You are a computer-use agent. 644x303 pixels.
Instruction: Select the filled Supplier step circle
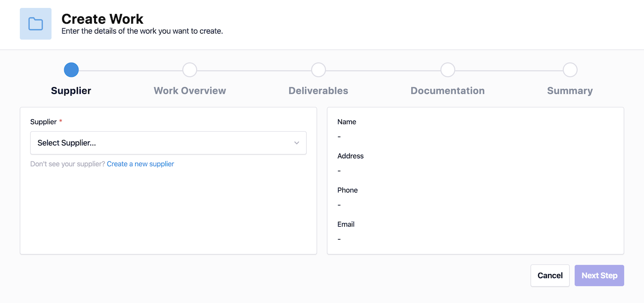click(x=71, y=70)
